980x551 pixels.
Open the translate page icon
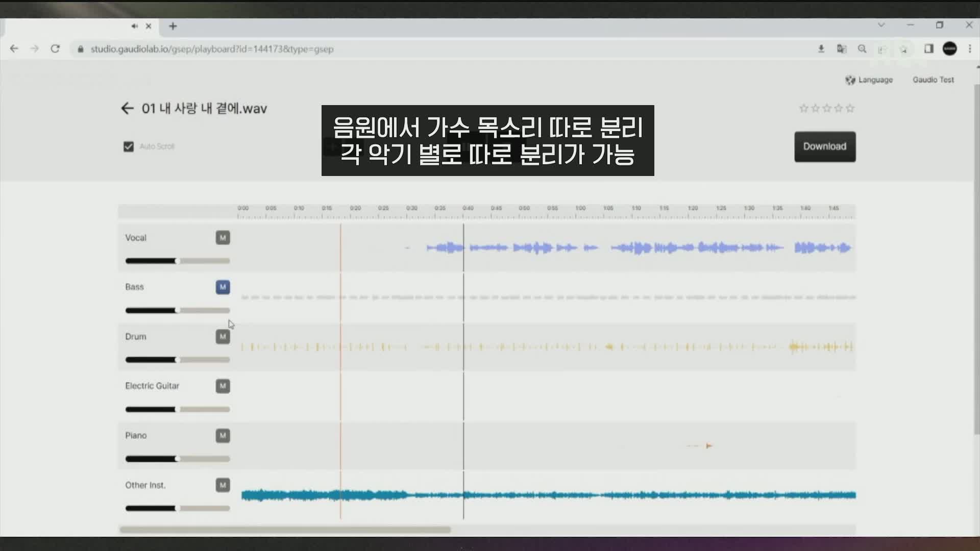842,49
